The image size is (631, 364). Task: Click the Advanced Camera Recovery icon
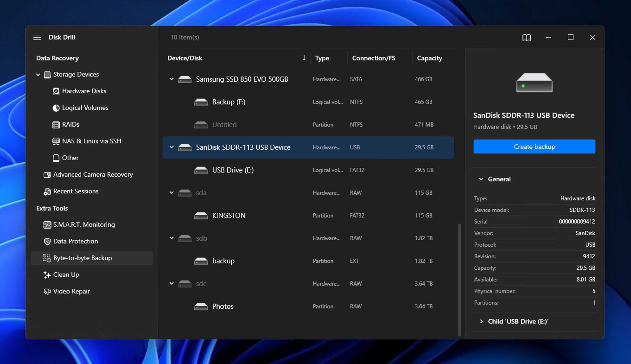pyautogui.click(x=47, y=175)
